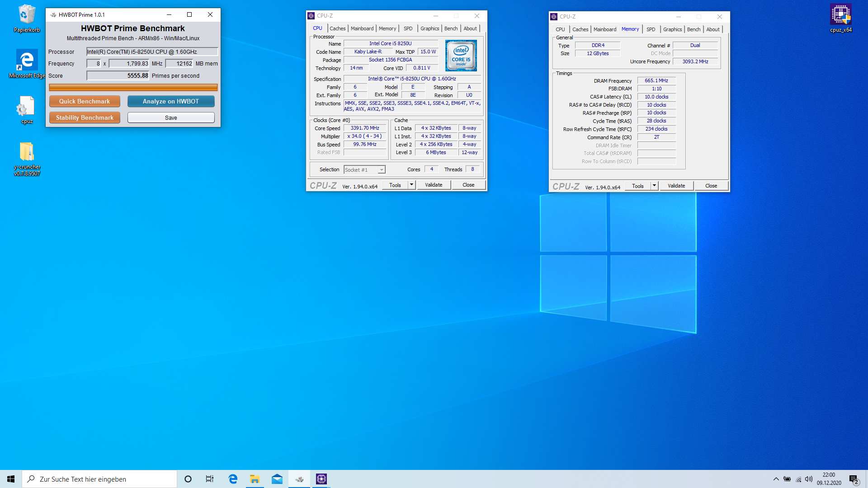868x488 pixels.
Task: Maximize the HWBOT Prime window
Action: point(189,14)
